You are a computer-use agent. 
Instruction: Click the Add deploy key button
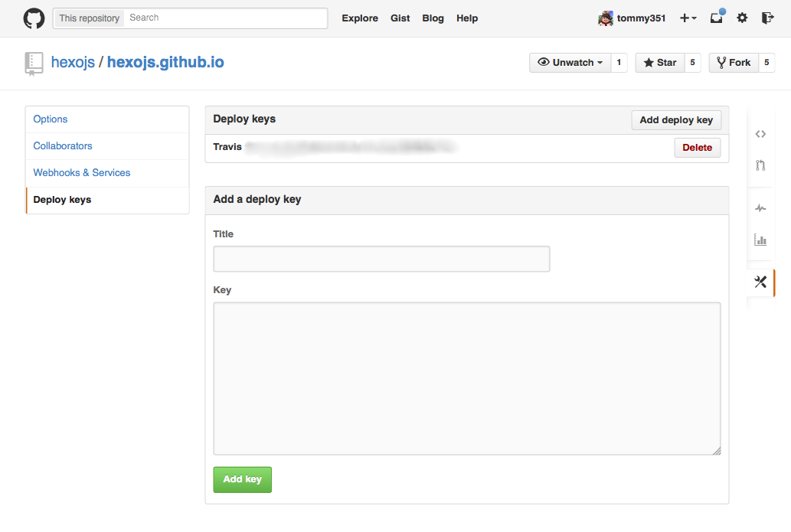675,120
